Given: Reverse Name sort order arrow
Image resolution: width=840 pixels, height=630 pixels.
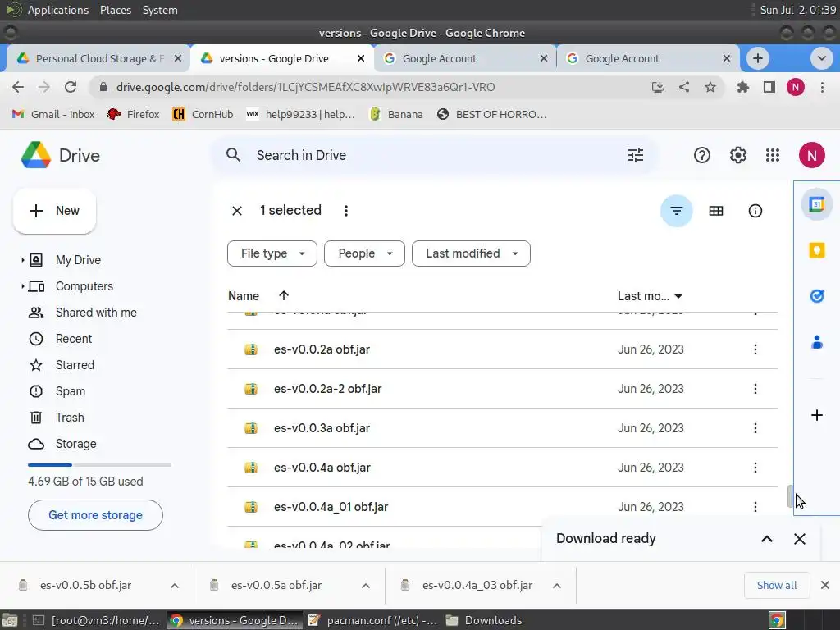Looking at the screenshot, I should (284, 295).
